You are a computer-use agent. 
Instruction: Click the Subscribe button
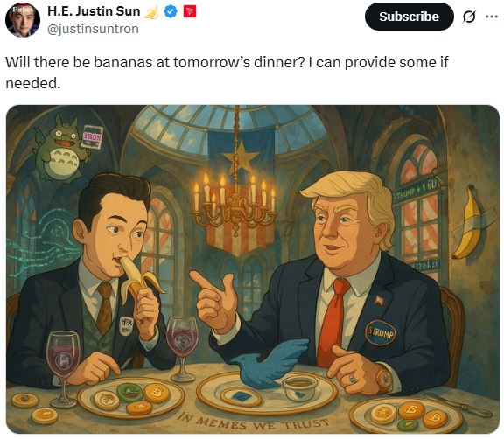tap(409, 17)
